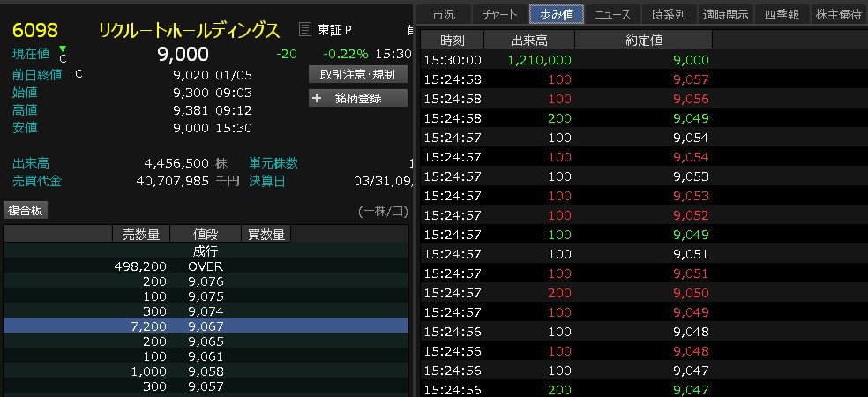The image size is (868, 397).
Task: Switch to the チャート tab
Action: (x=500, y=14)
